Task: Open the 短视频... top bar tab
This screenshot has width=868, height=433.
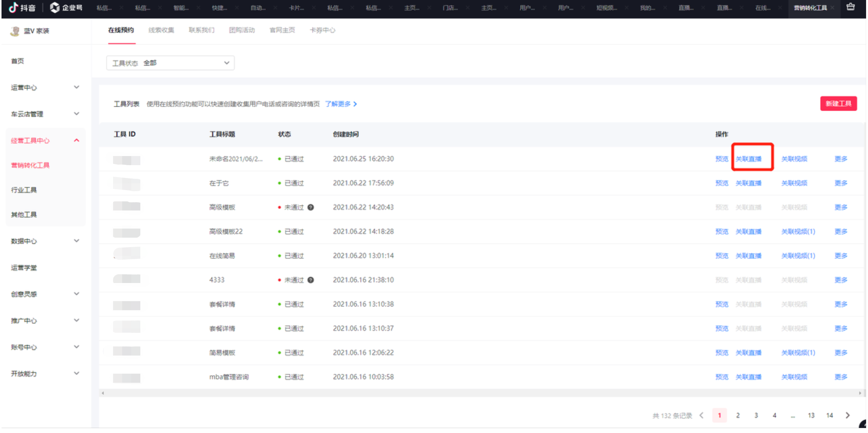Action: pyautogui.click(x=607, y=8)
